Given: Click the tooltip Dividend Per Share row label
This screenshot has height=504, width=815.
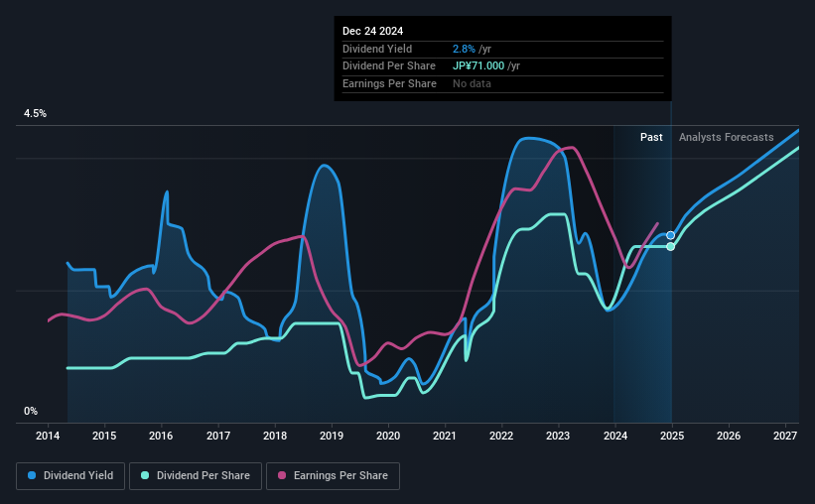Looking at the screenshot, I should pos(389,66).
